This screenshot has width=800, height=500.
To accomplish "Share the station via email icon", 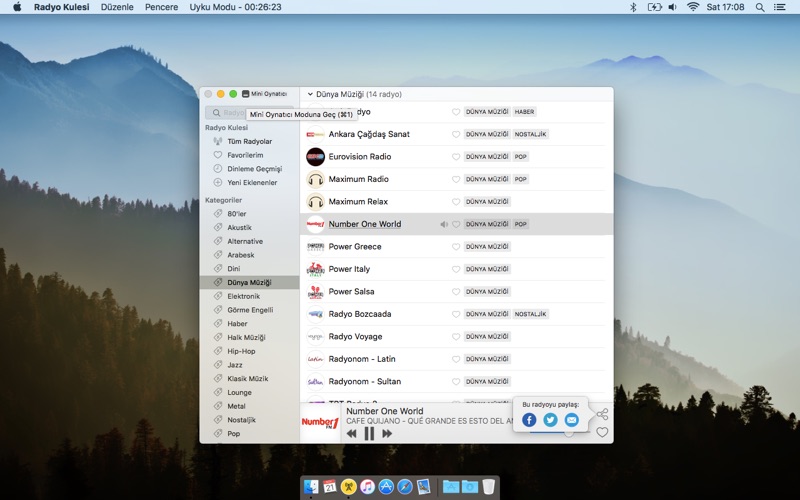I will click(571, 420).
